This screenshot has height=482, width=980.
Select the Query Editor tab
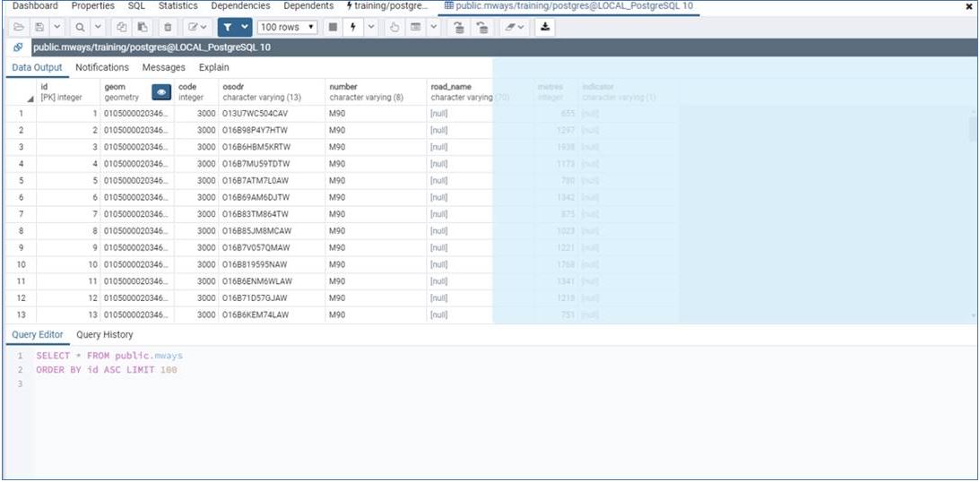[38, 335]
